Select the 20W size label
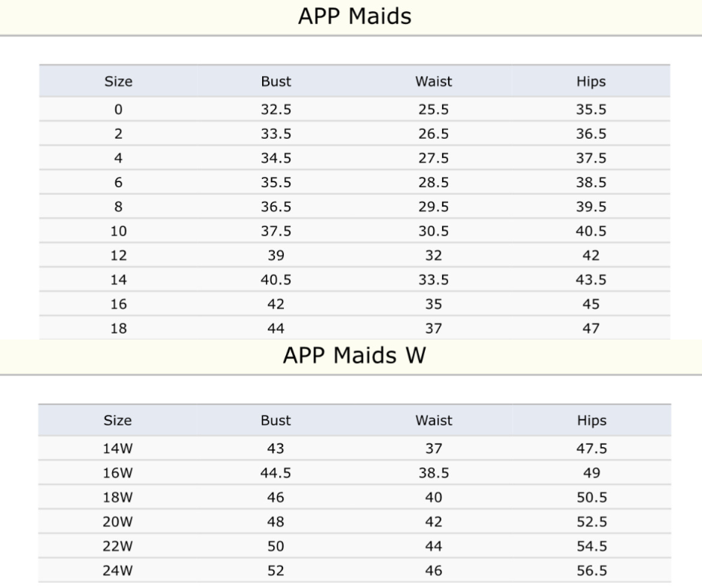Image resolution: width=702 pixels, height=588 pixels. pyautogui.click(x=118, y=522)
